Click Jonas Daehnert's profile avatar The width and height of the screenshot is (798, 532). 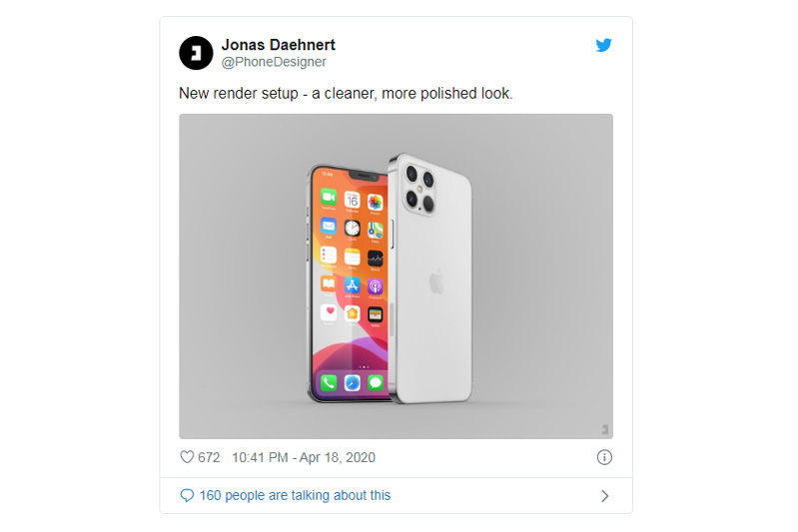(196, 53)
